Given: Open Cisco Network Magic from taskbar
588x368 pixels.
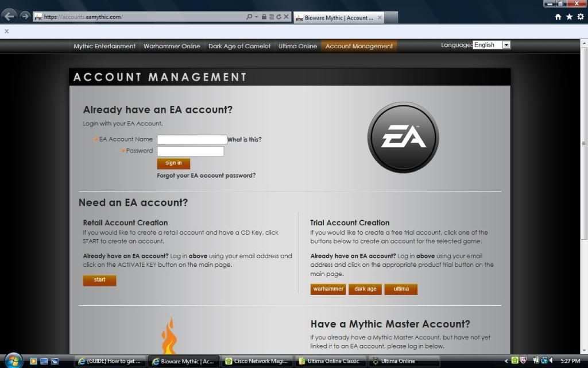Looking at the screenshot, I should [257, 361].
